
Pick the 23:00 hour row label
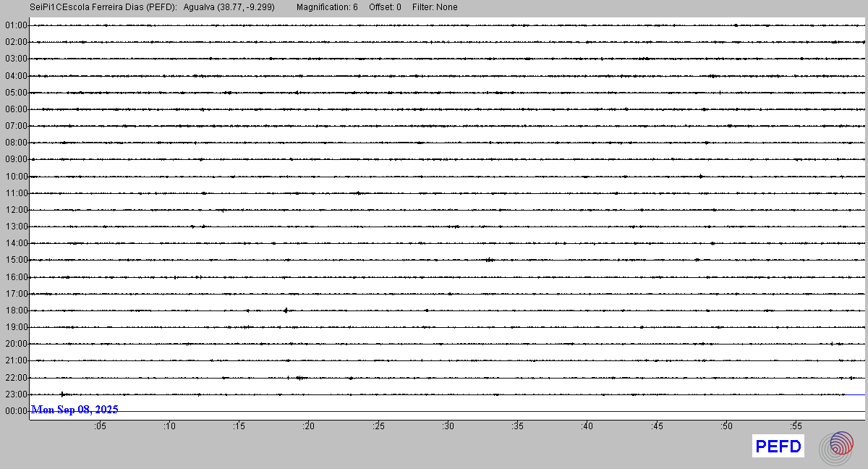16,394
